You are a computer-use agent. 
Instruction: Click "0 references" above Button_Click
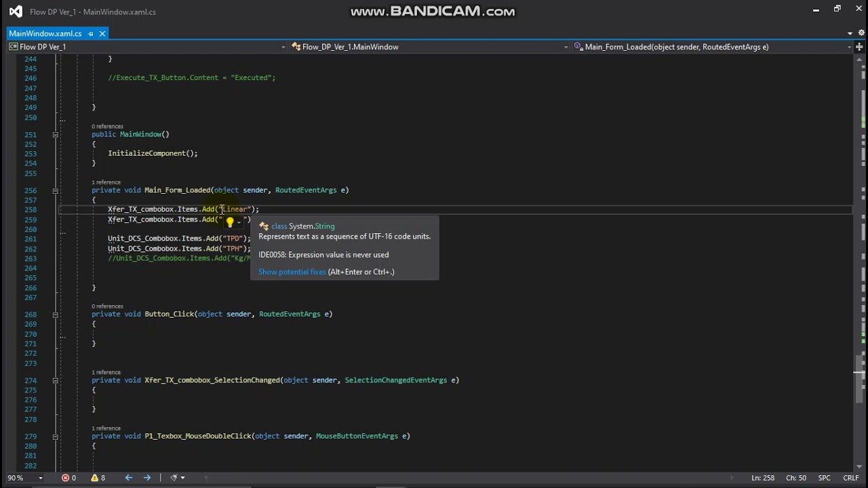coord(108,306)
